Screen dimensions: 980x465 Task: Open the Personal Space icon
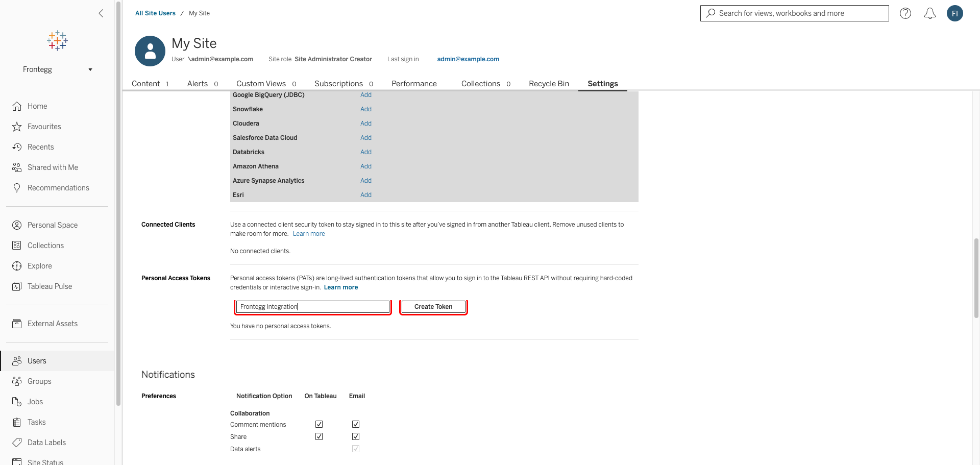point(17,225)
